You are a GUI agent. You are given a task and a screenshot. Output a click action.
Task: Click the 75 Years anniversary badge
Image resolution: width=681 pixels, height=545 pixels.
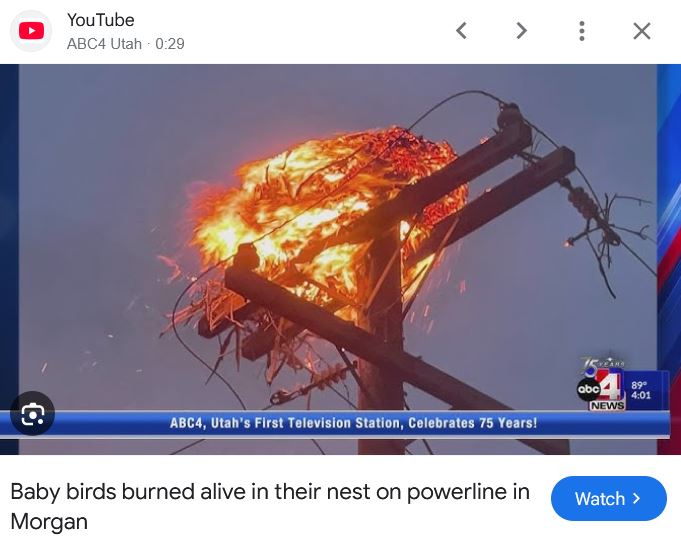pos(602,364)
